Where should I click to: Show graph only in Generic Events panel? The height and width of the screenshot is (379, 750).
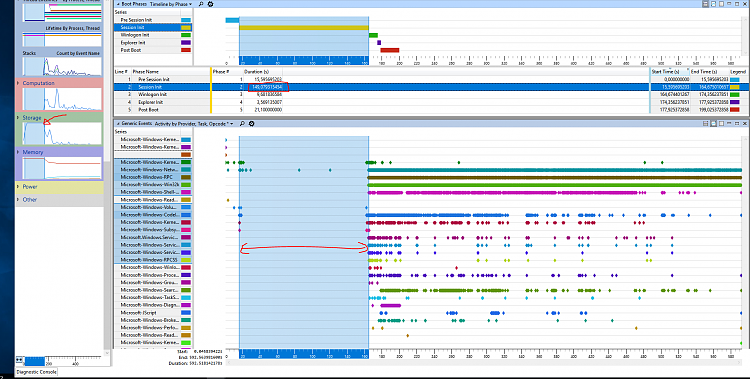click(713, 123)
